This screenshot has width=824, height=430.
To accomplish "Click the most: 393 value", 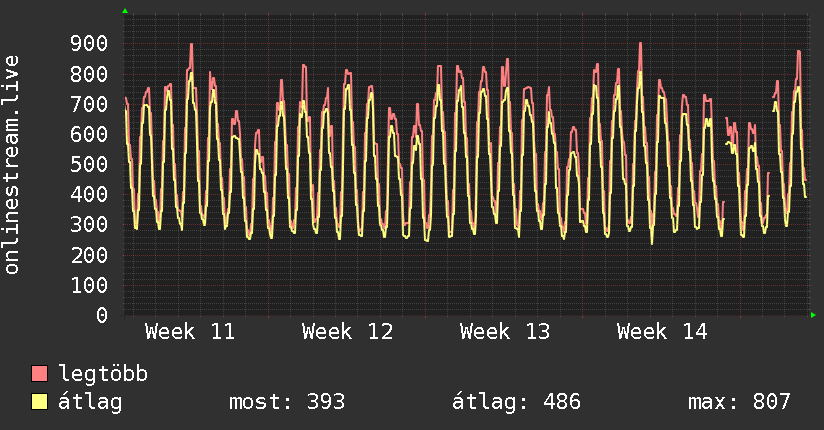I will point(287,402).
